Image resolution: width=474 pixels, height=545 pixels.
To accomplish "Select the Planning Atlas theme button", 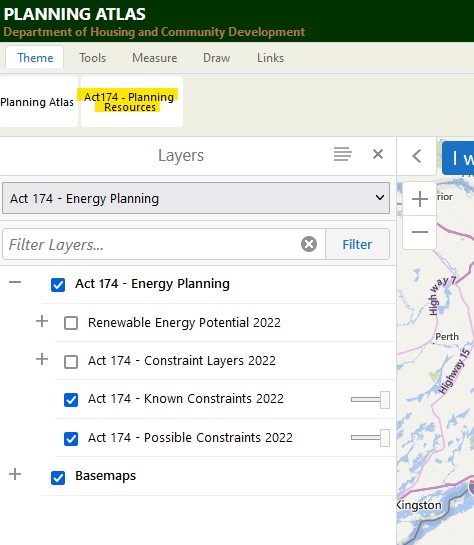I will pos(38,102).
